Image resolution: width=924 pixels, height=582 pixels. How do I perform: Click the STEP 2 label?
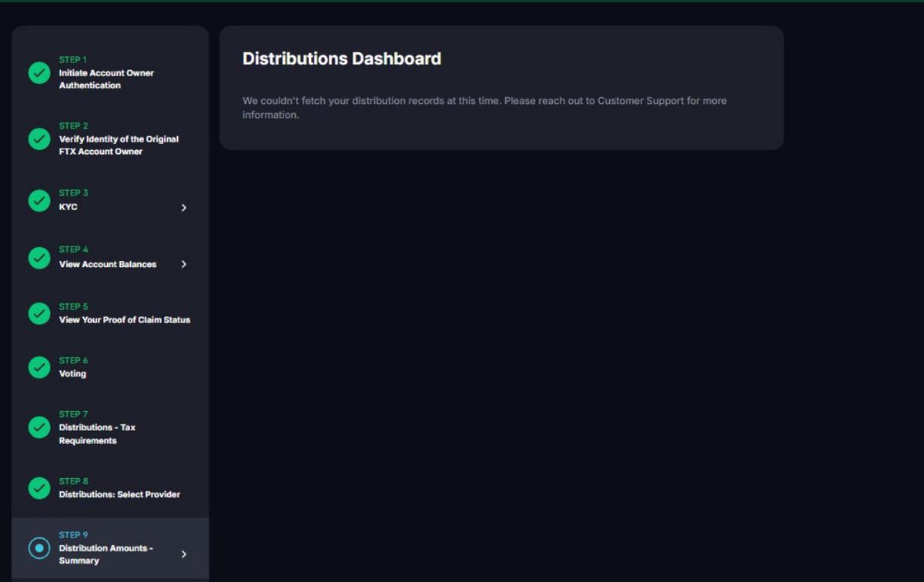74,125
